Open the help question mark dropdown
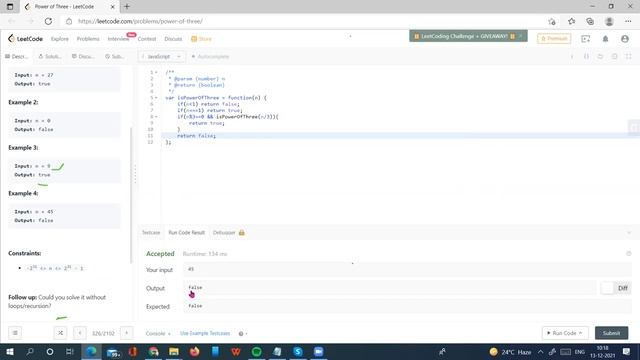This screenshot has width=640, height=360. 242,333
